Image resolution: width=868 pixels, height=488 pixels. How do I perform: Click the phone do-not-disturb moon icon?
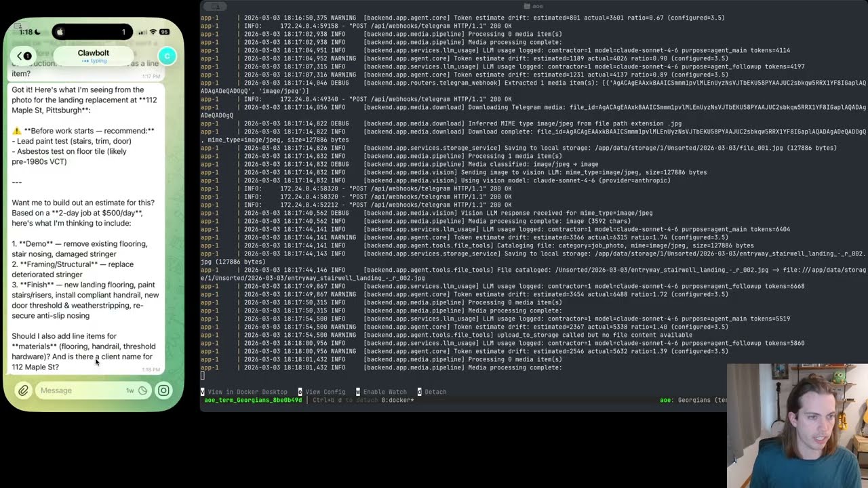37,32
